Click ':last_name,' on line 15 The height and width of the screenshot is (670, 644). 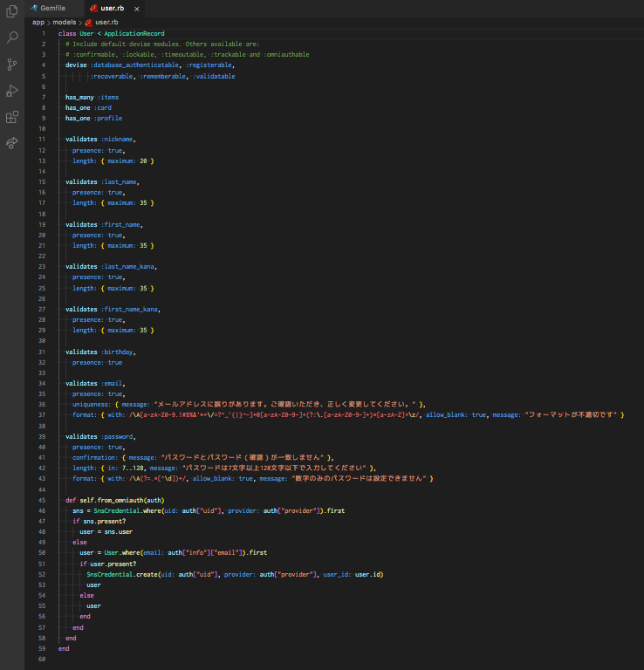tap(120, 182)
